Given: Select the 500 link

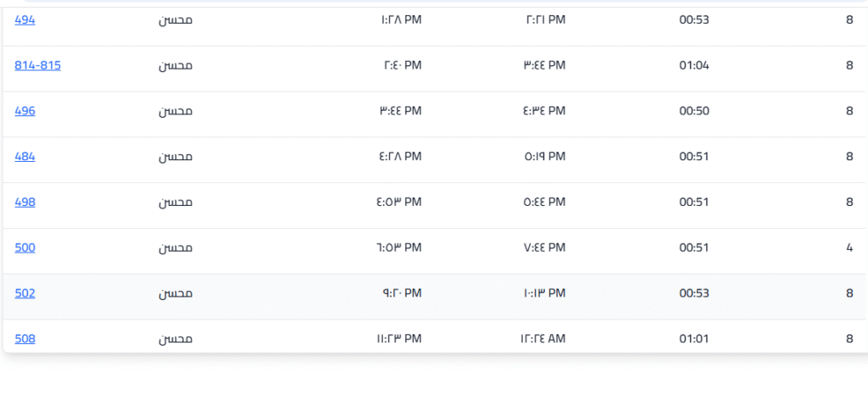Looking at the screenshot, I should (25, 248).
